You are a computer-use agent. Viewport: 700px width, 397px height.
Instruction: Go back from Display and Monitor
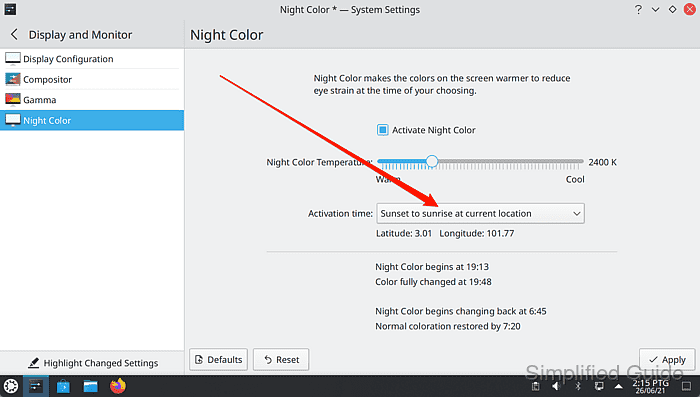14,34
